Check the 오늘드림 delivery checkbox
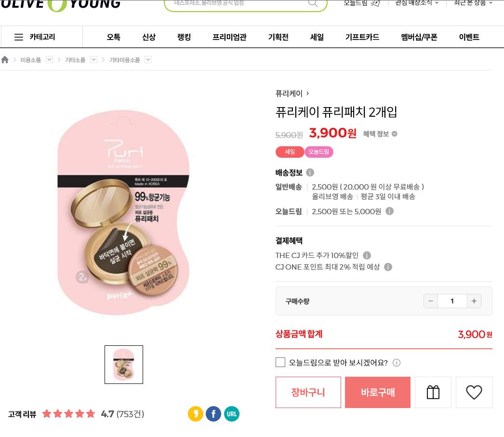The image size is (504, 437). [280, 362]
